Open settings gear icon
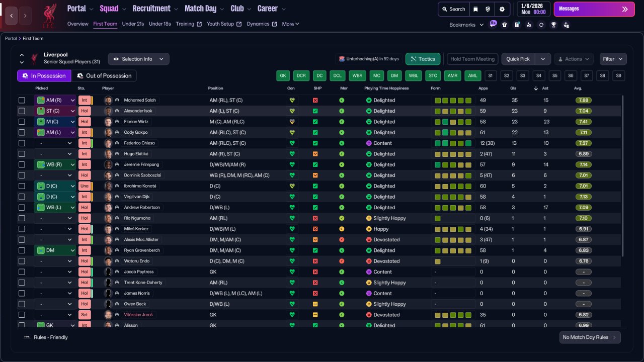Image resolution: width=644 pixels, height=362 pixels. point(502,9)
